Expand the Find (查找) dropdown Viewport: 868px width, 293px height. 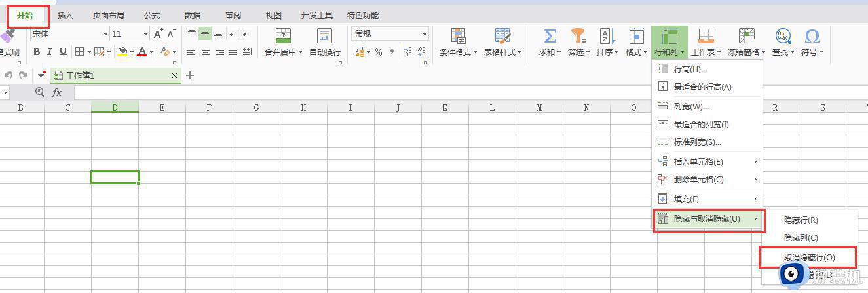(x=793, y=52)
